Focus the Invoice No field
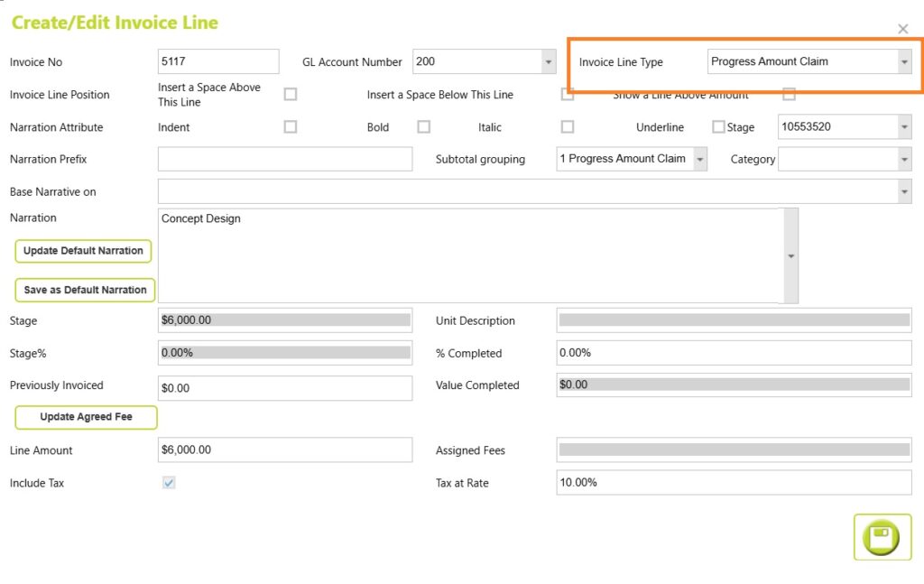Screen dimensions: 924x584 (218, 61)
